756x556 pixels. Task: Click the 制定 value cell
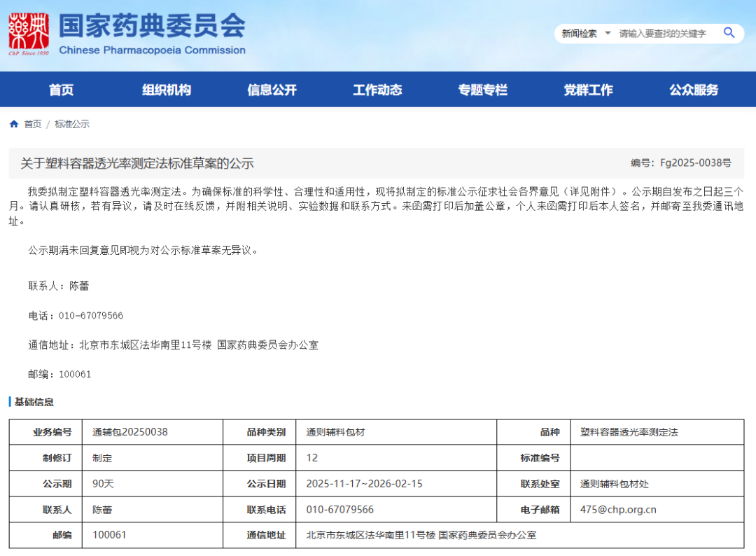click(153, 458)
